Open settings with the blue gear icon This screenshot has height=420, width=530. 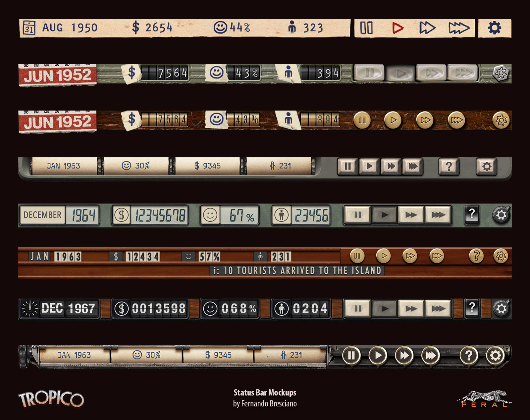tap(494, 28)
